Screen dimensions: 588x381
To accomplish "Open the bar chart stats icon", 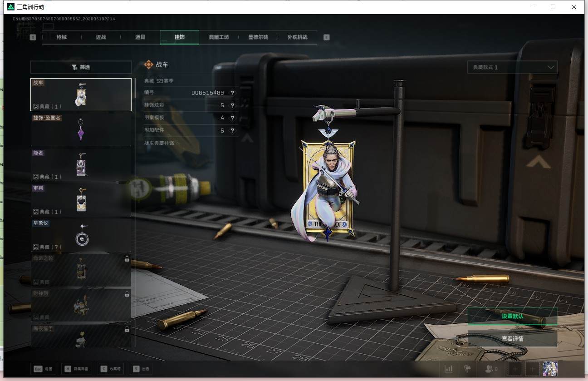I will [x=449, y=369].
